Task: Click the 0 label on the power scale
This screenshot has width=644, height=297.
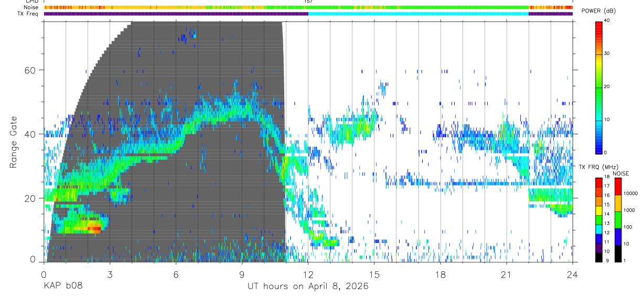Action: 605,152
